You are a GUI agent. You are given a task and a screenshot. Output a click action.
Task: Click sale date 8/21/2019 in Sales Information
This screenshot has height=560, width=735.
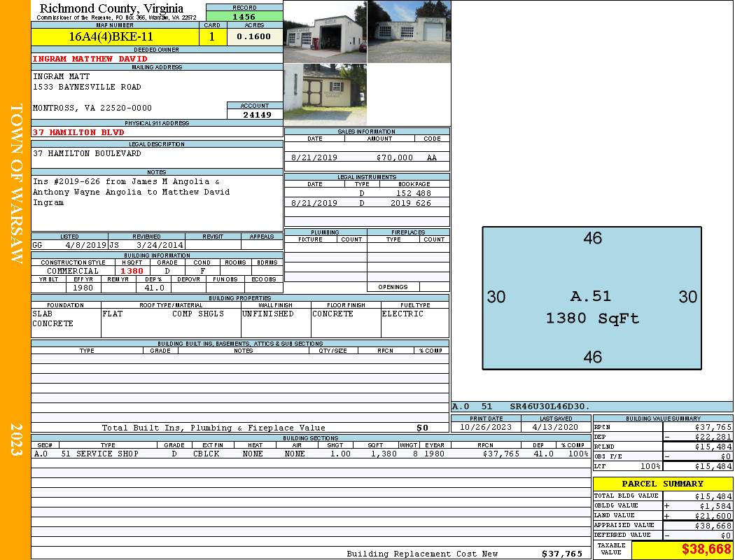[314, 157]
